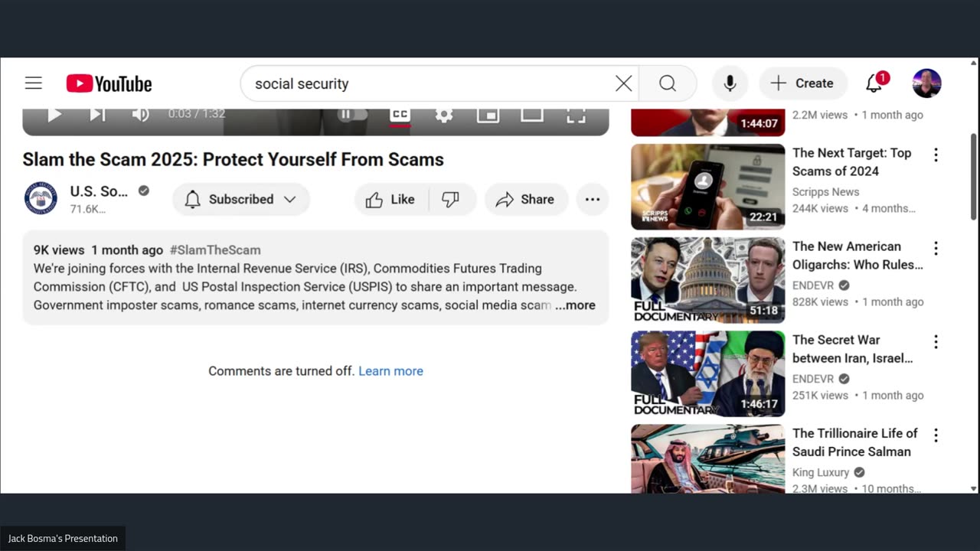Image resolution: width=980 pixels, height=551 pixels.
Task: Open the account avatar menu
Action: 926,83
